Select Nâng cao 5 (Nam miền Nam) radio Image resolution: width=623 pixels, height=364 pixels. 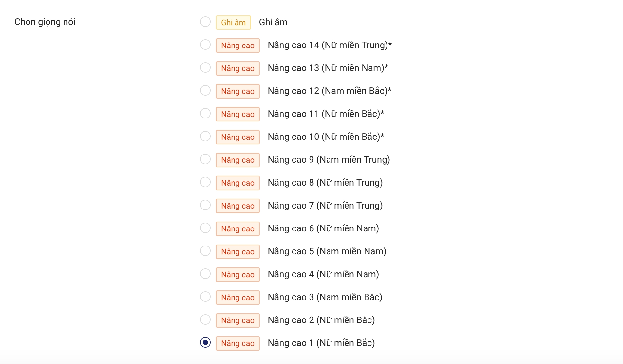[x=205, y=251]
